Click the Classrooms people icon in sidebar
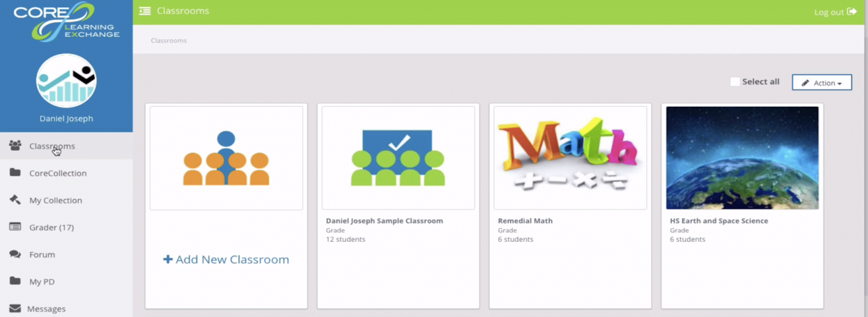 click(15, 145)
